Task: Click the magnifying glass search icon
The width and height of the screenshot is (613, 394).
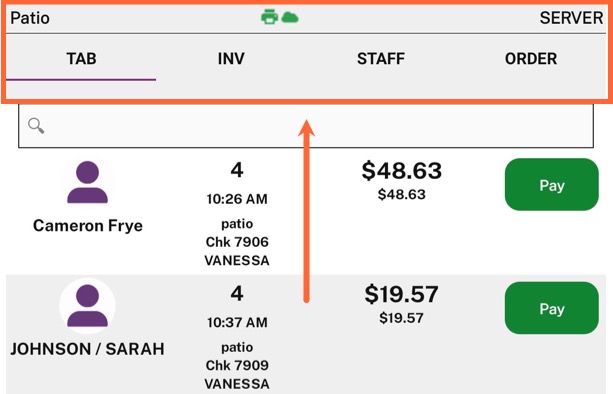Action: coord(36,126)
